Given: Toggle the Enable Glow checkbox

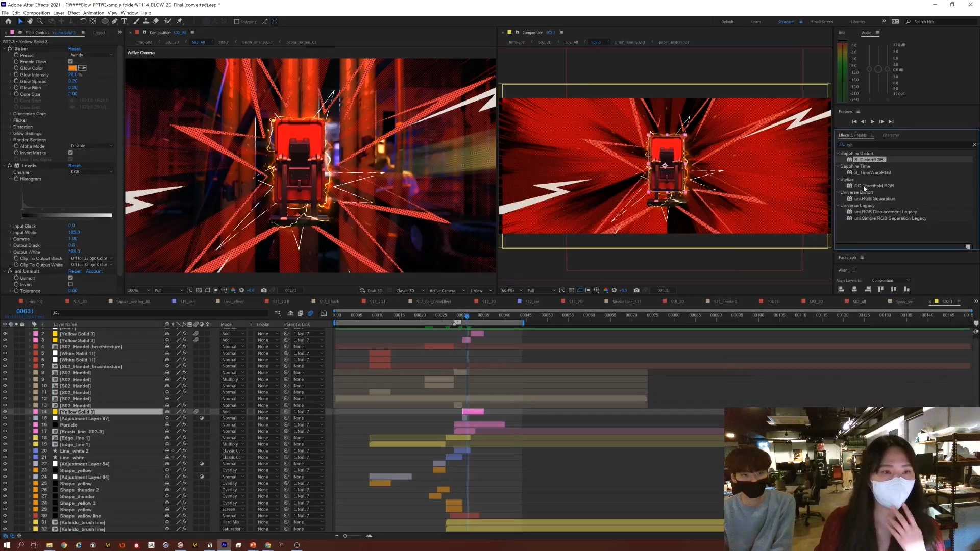Looking at the screenshot, I should (70, 62).
